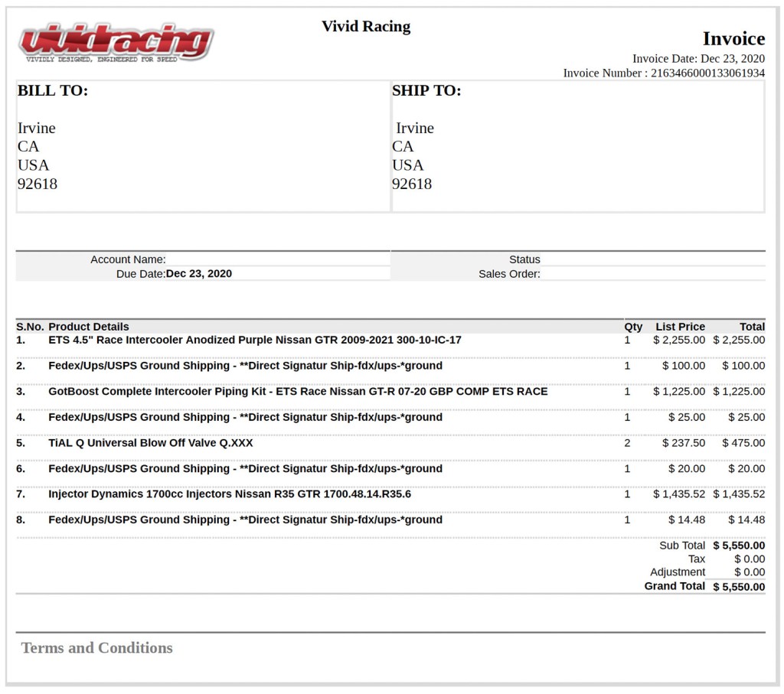This screenshot has height=694, width=784.
Task: Click the Vivid Racing logo image
Action: click(116, 43)
